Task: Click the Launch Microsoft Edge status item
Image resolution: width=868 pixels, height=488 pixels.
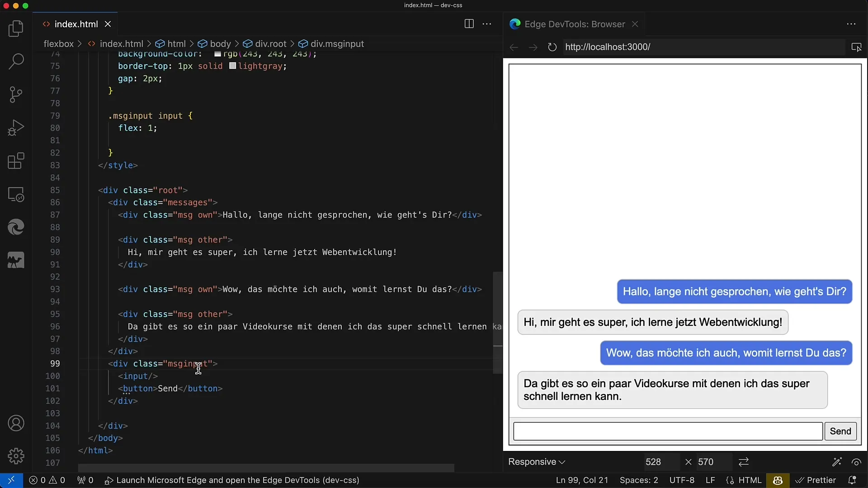Action: pos(232,480)
